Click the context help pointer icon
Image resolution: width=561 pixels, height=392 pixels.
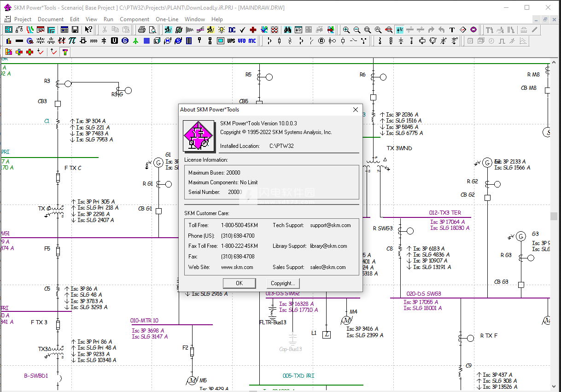tap(88, 29)
